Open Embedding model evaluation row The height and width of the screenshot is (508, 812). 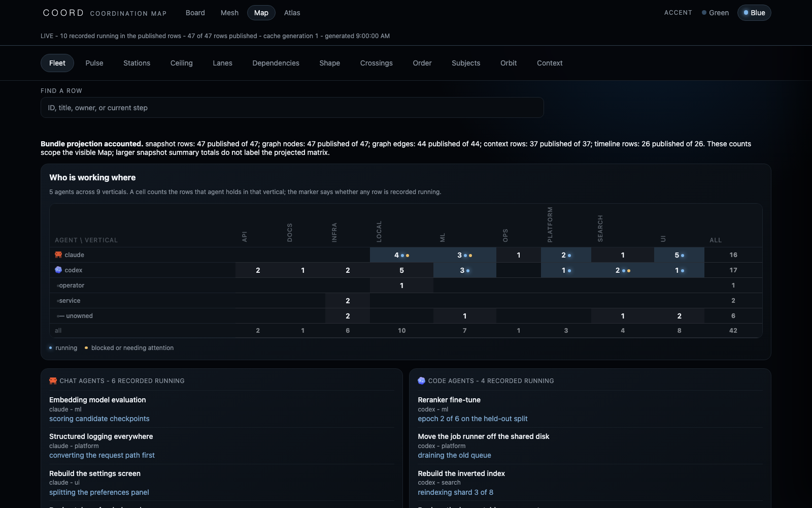click(221, 409)
